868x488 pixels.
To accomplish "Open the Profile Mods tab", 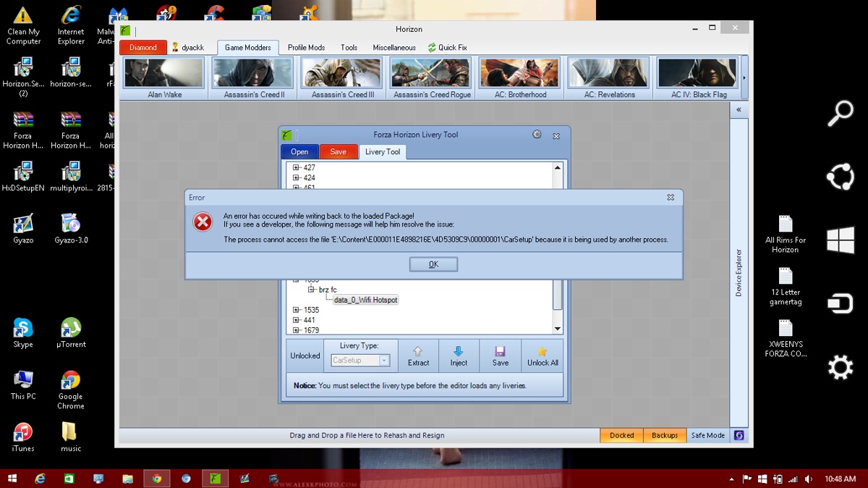I will click(306, 48).
